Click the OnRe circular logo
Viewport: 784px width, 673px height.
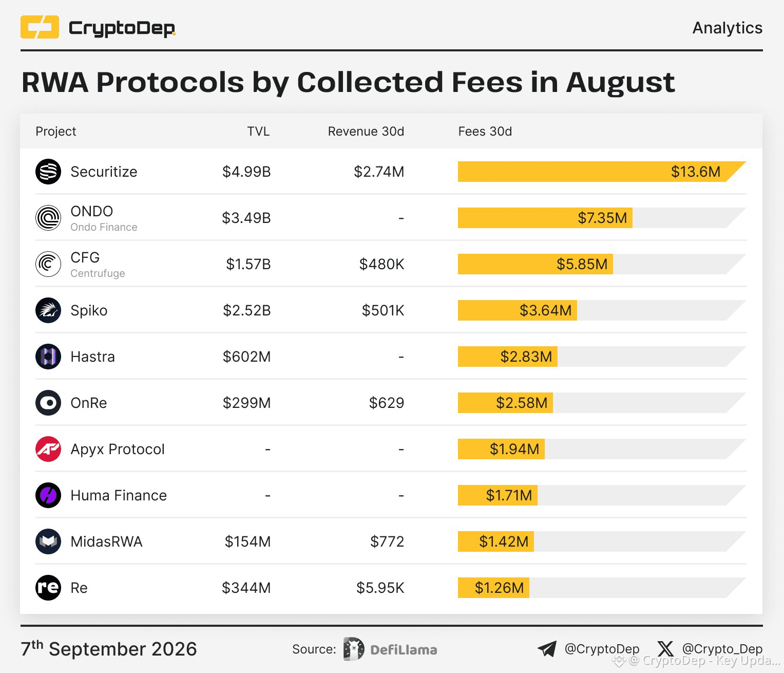[x=48, y=403]
